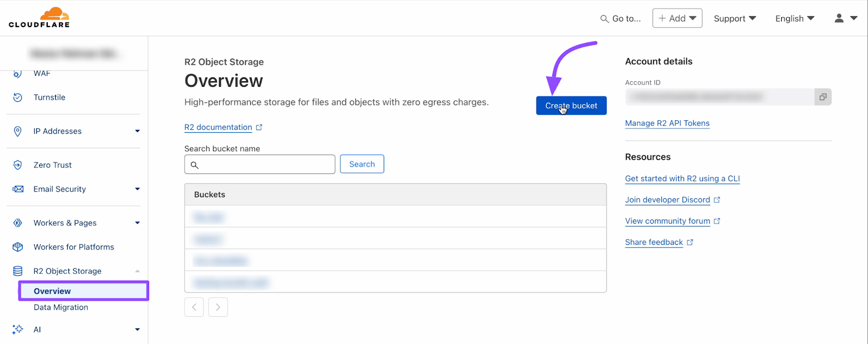Open WAF in the sidebar
The image size is (868, 344).
[42, 74]
